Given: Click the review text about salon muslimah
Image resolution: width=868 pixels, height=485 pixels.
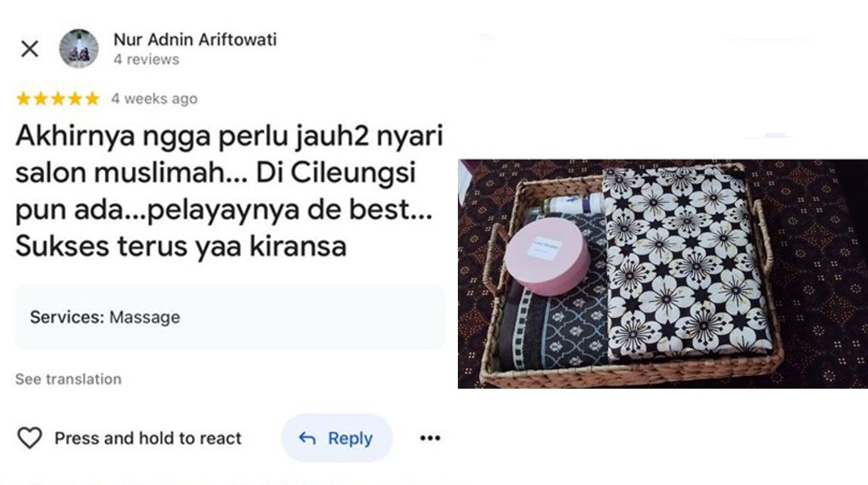Looking at the screenshot, I should (229, 190).
